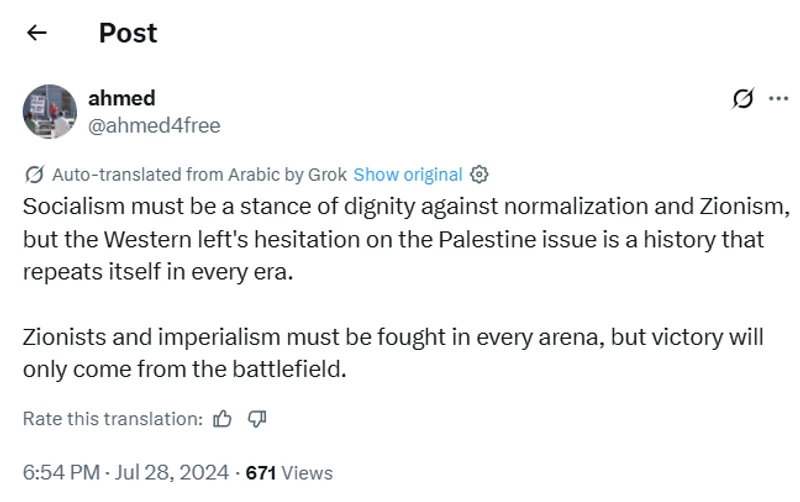Click the word "Grok" in translation note

point(327,174)
